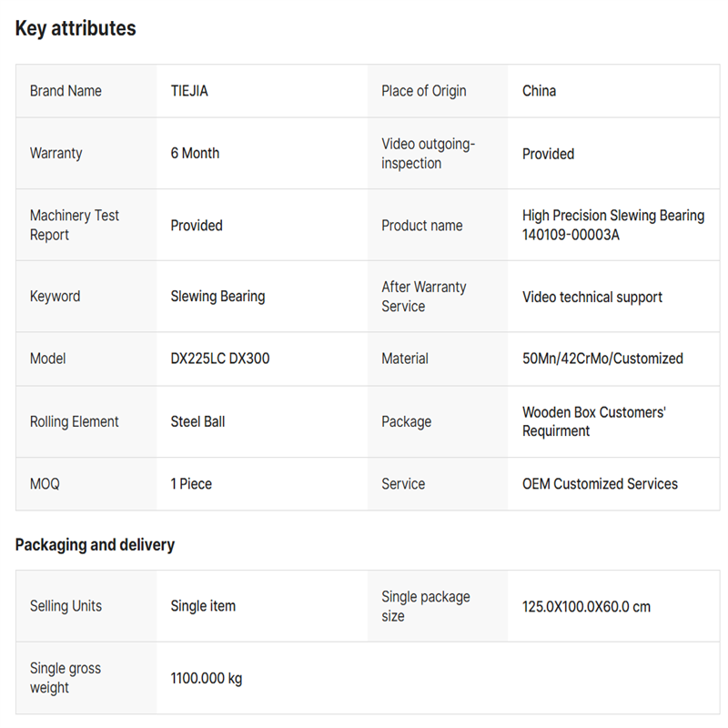Screen dimensions: 728x728
Task: Select the China place of origin value
Action: pos(539,91)
